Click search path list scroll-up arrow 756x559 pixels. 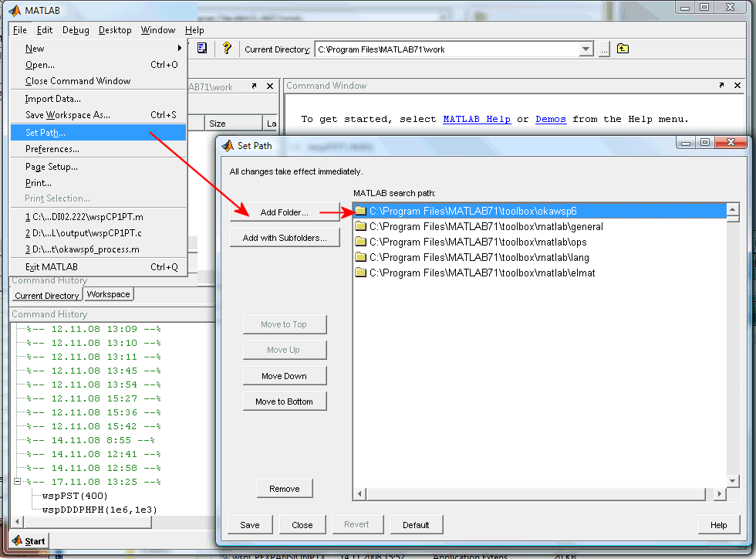(x=732, y=209)
